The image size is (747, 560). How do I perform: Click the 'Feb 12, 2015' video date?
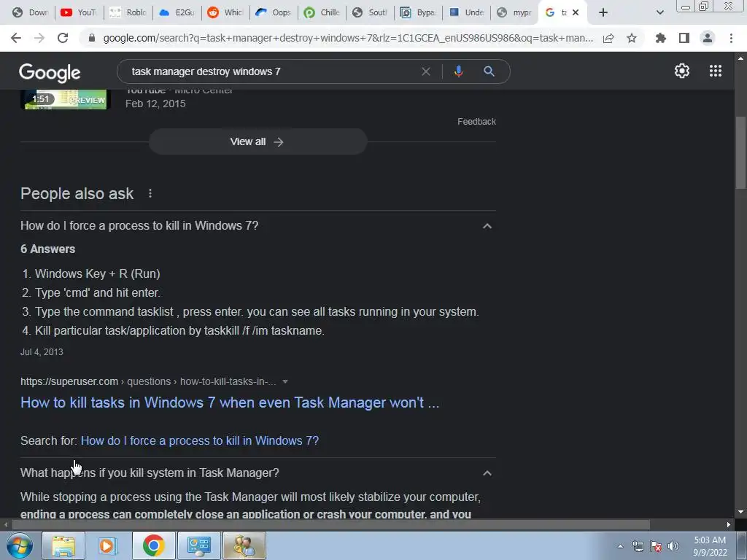coord(155,104)
